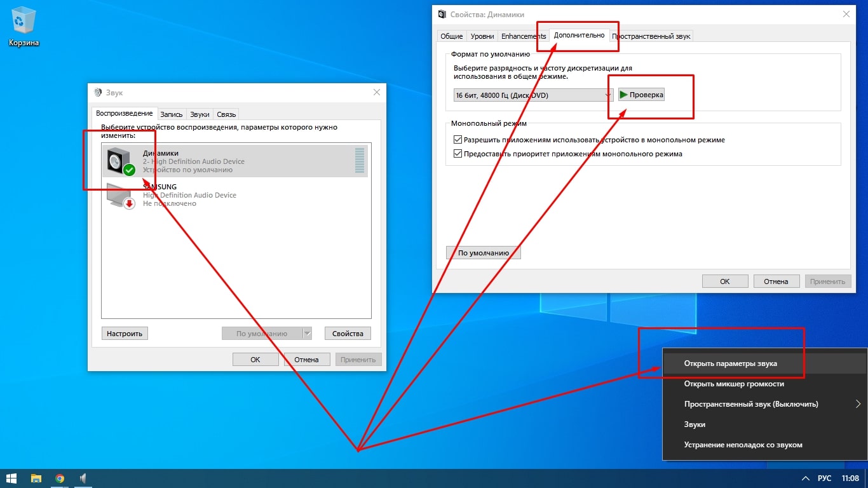Screen dimensions: 868x488
Task: Show hidden tray icons chevron
Action: [x=805, y=478]
